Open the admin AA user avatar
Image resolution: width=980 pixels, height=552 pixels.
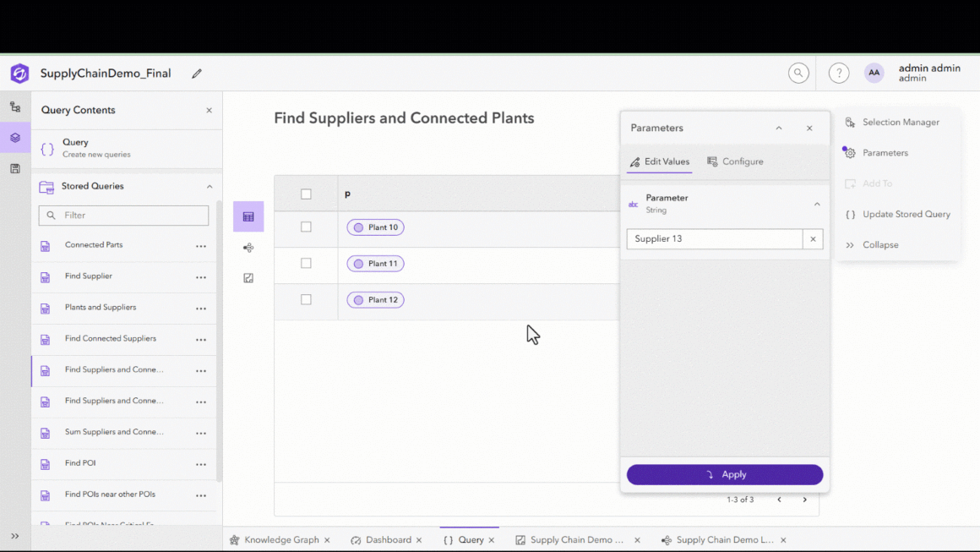[874, 74]
